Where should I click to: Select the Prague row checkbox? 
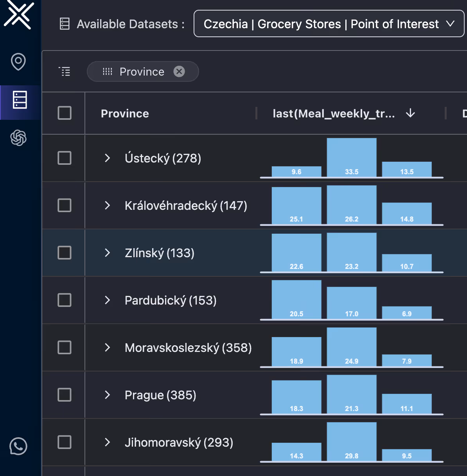point(65,395)
